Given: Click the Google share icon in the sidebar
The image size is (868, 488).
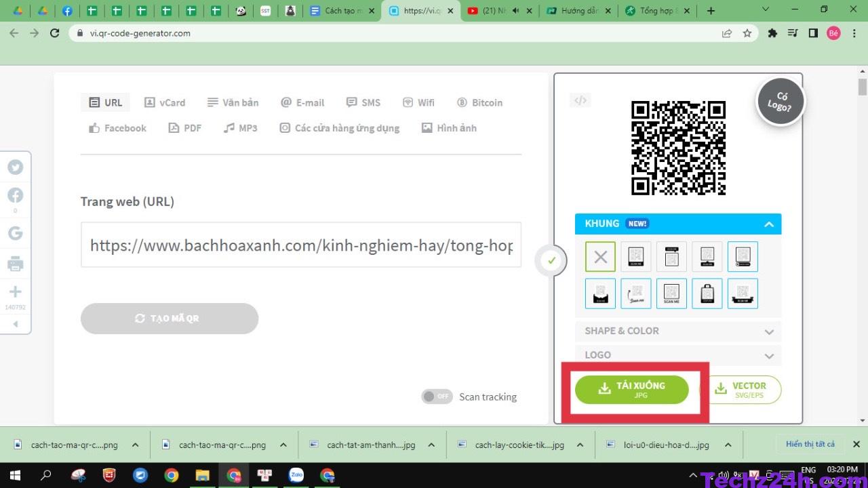Looking at the screenshot, I should tap(15, 233).
